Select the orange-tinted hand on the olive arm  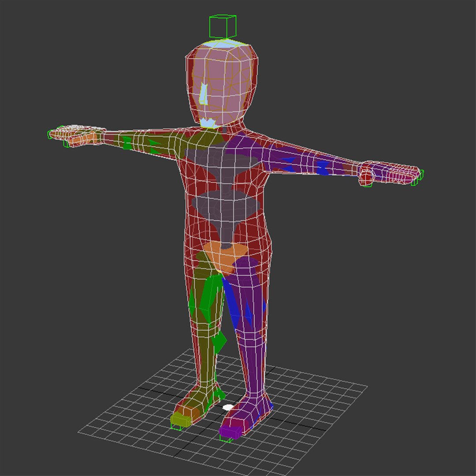(x=78, y=136)
